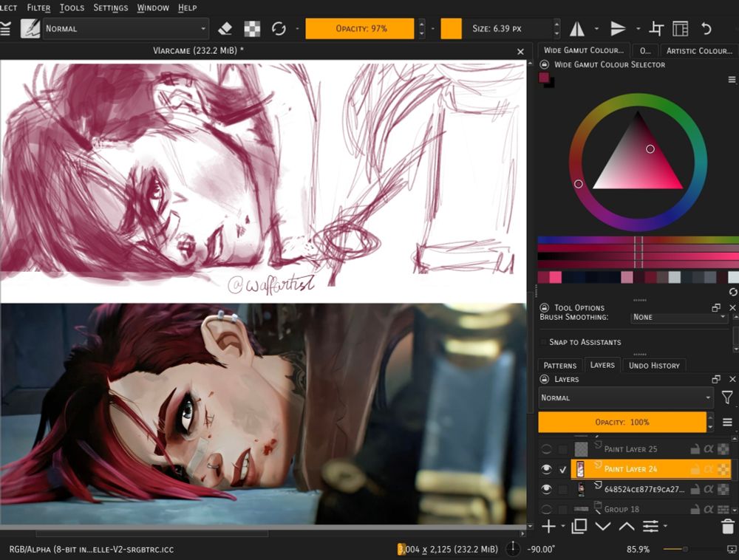Open layer properties sliders icon
The image size is (739, 560).
click(x=650, y=527)
